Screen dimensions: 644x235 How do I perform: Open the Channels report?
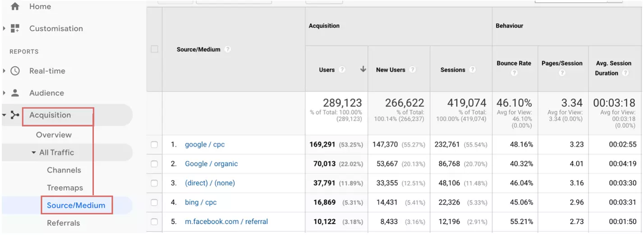coord(64,170)
